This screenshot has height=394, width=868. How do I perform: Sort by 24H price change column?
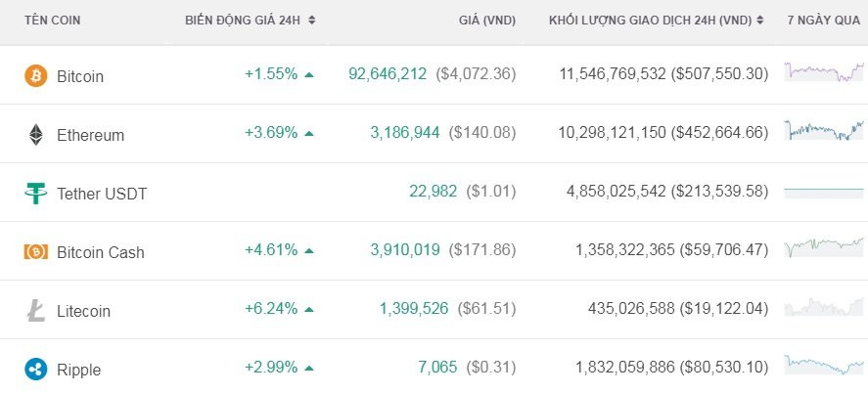(x=250, y=20)
